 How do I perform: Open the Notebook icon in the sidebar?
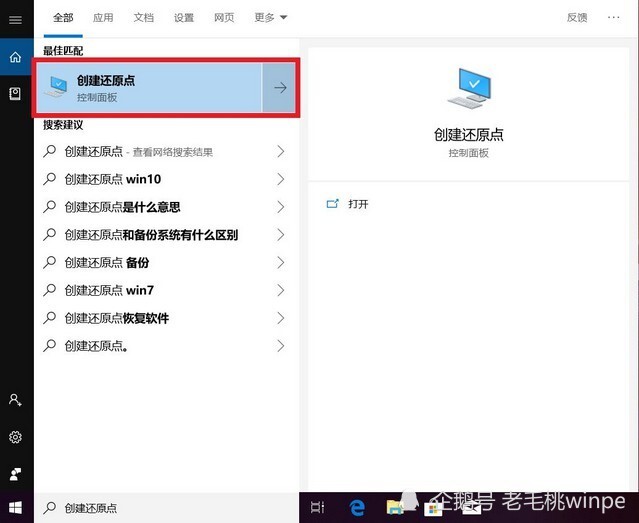pos(15,94)
